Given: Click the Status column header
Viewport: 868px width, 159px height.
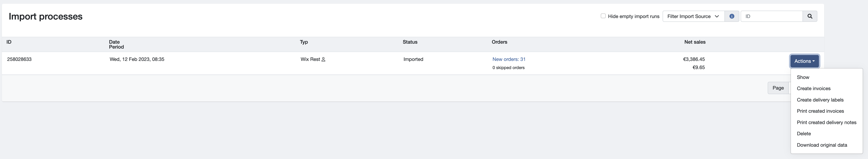Looking at the screenshot, I should pos(410,42).
